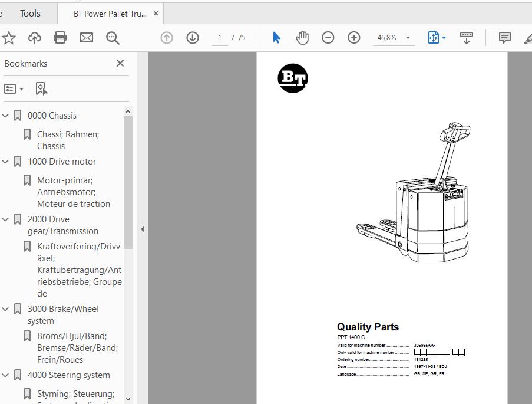
Task: Open 3000 Brake/Wheel system bookmark
Action: 63,314
